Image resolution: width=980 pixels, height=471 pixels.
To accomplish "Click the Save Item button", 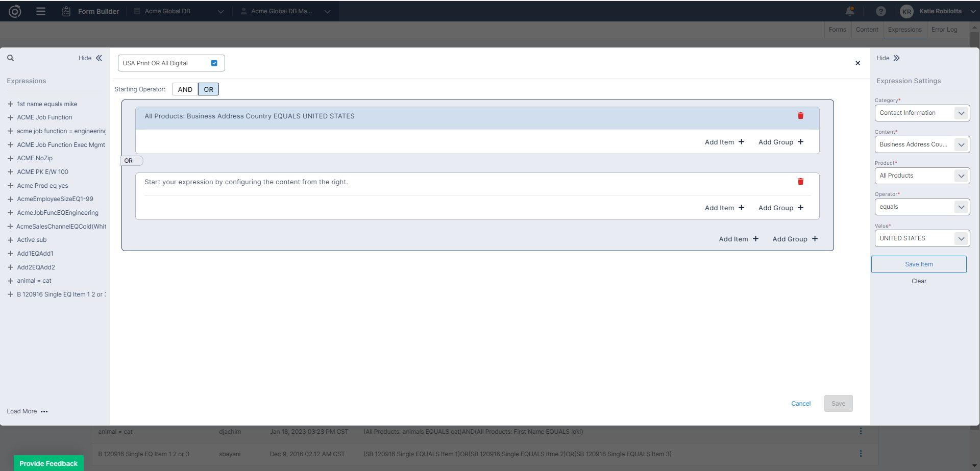I will pyautogui.click(x=918, y=264).
